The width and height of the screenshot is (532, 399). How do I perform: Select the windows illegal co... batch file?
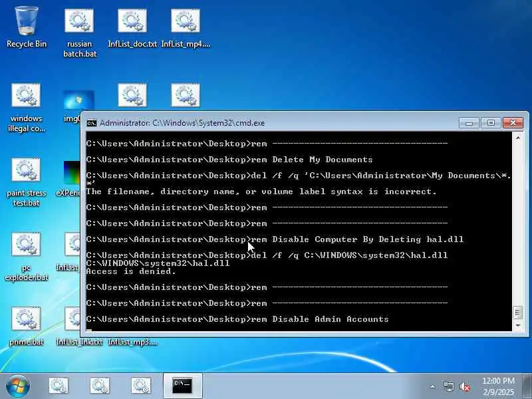pyautogui.click(x=26, y=108)
